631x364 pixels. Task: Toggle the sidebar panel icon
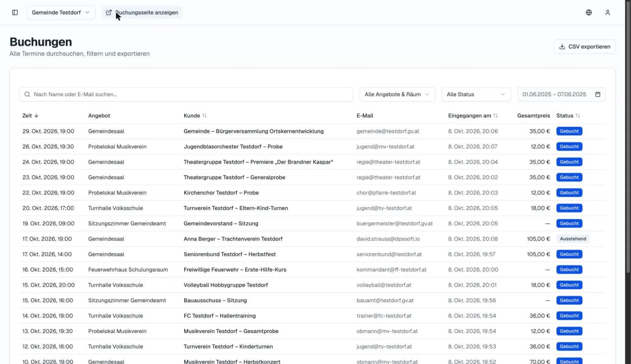pos(15,13)
